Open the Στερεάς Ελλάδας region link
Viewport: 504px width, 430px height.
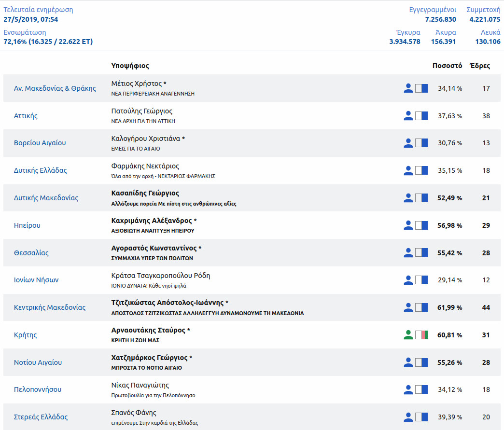click(41, 417)
